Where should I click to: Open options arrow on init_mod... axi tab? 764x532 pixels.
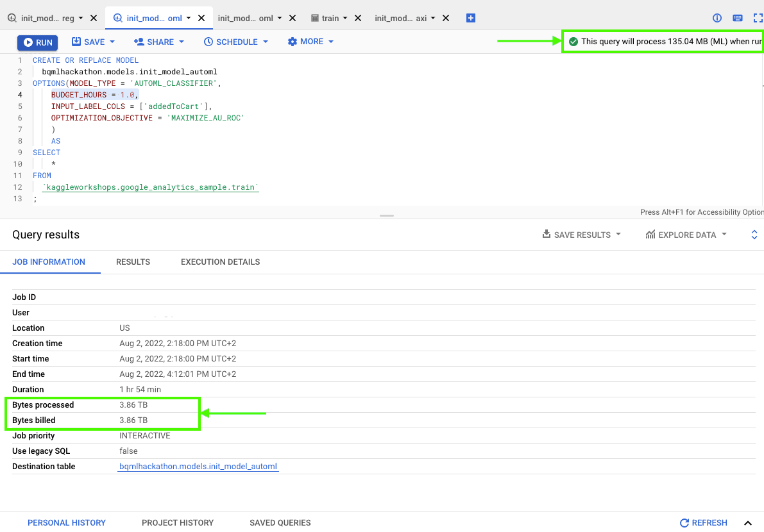(432, 18)
